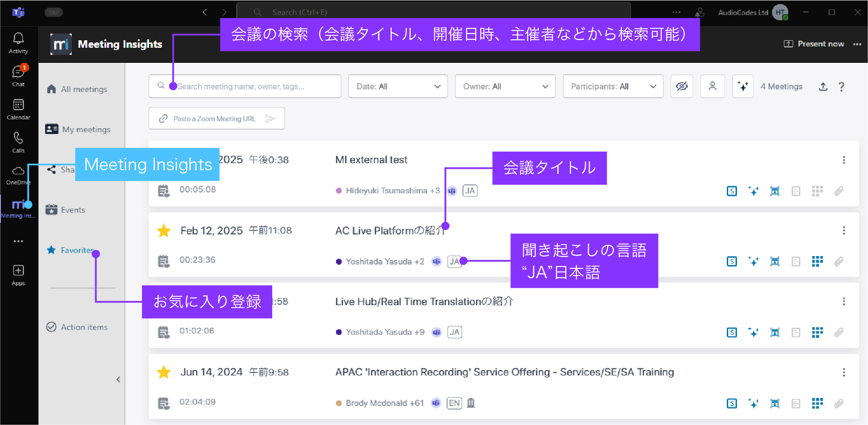Open screenshot frame icon for MI external test
The width and height of the screenshot is (868, 425).
tap(775, 191)
